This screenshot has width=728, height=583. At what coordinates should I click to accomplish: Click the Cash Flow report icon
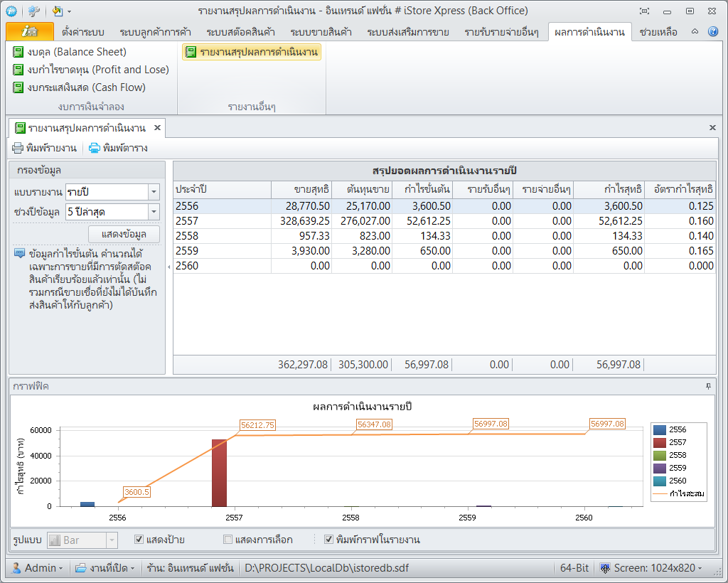tap(18, 87)
